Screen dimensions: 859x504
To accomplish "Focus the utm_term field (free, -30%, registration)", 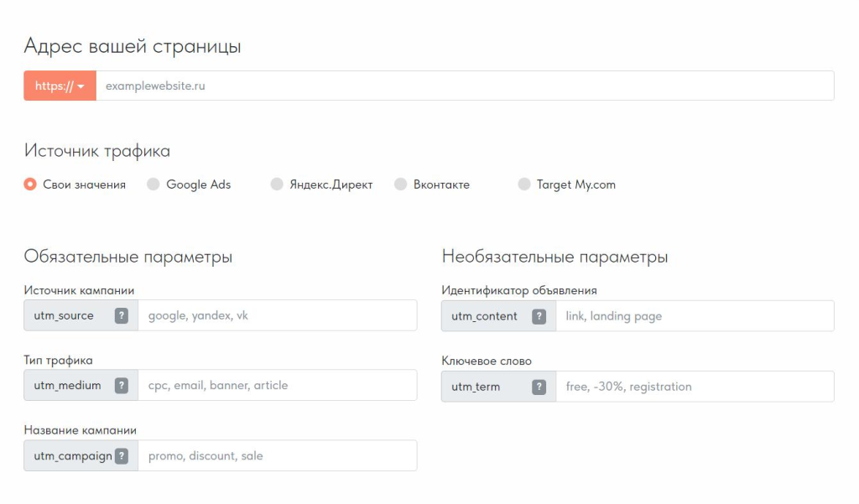I will pos(695,387).
